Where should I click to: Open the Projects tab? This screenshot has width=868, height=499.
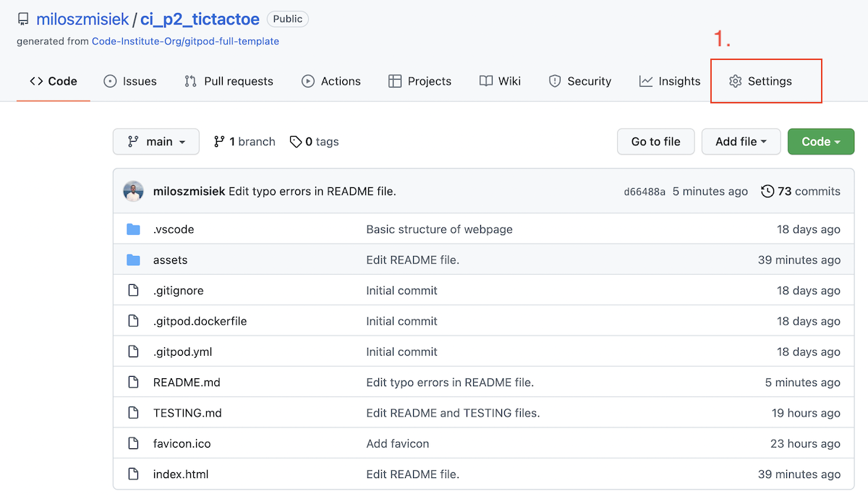tap(420, 81)
